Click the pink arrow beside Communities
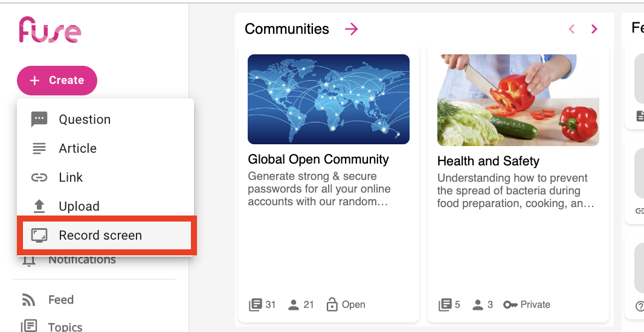 [351, 29]
